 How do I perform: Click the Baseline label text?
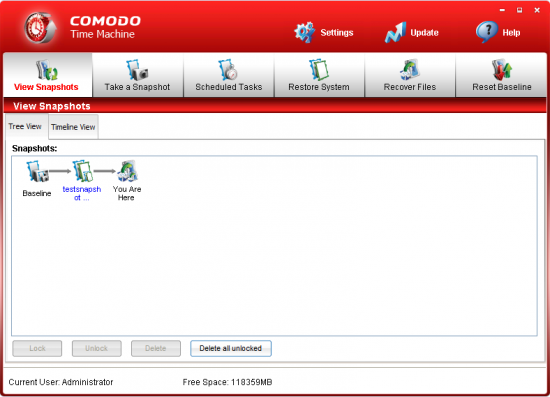point(37,193)
